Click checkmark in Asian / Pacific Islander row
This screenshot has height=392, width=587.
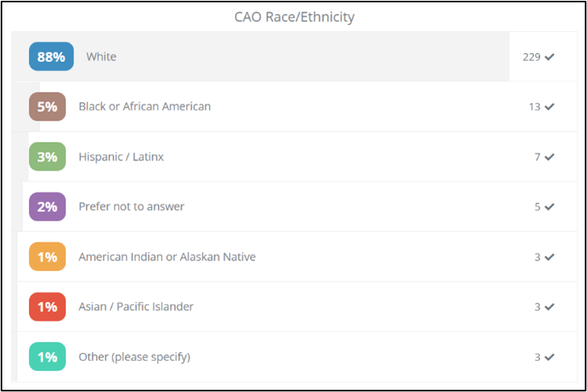[549, 307]
